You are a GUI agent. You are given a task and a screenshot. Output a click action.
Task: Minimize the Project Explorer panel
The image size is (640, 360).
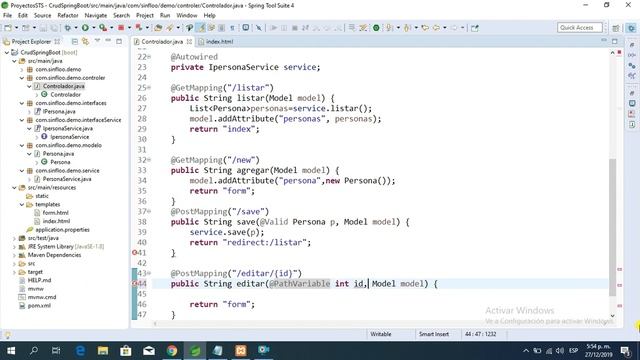tap(108, 41)
